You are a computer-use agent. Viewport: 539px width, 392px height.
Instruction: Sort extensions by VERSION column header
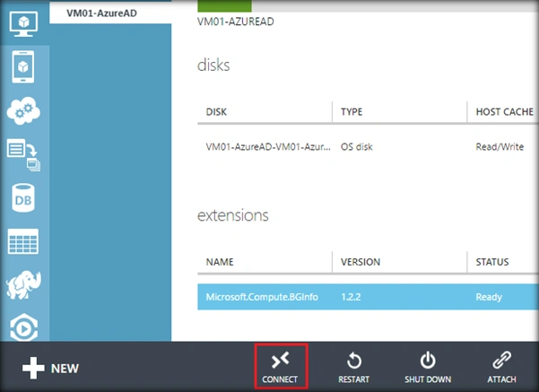[x=361, y=262]
